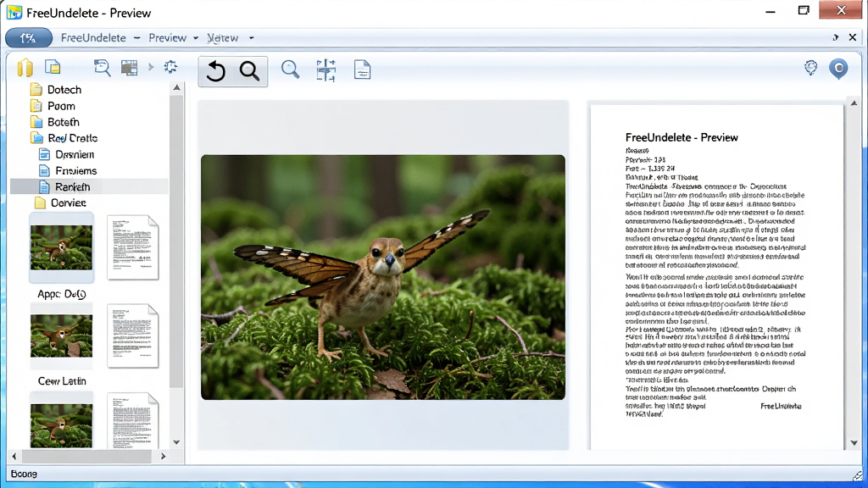Click the search document toolbar icon
868x488 pixels.
click(x=102, y=68)
